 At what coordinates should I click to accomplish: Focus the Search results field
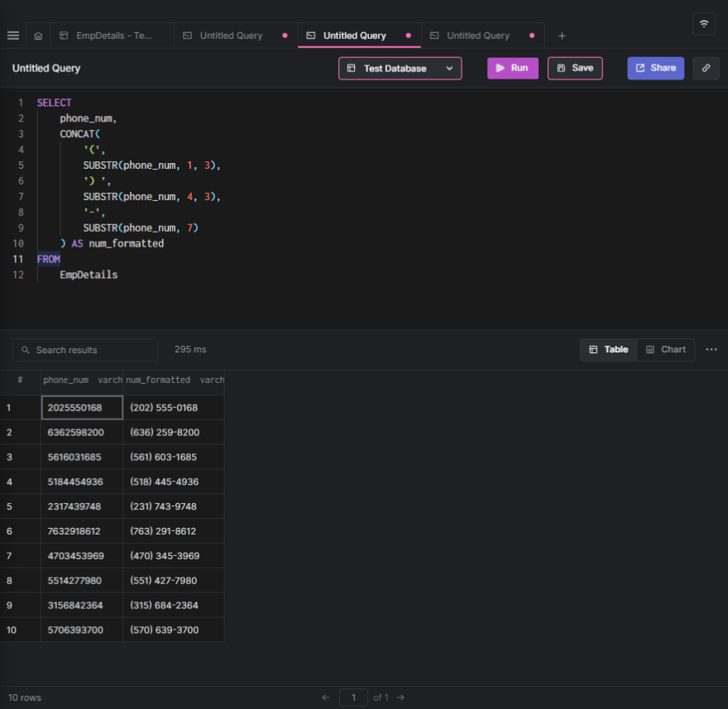tap(85, 350)
